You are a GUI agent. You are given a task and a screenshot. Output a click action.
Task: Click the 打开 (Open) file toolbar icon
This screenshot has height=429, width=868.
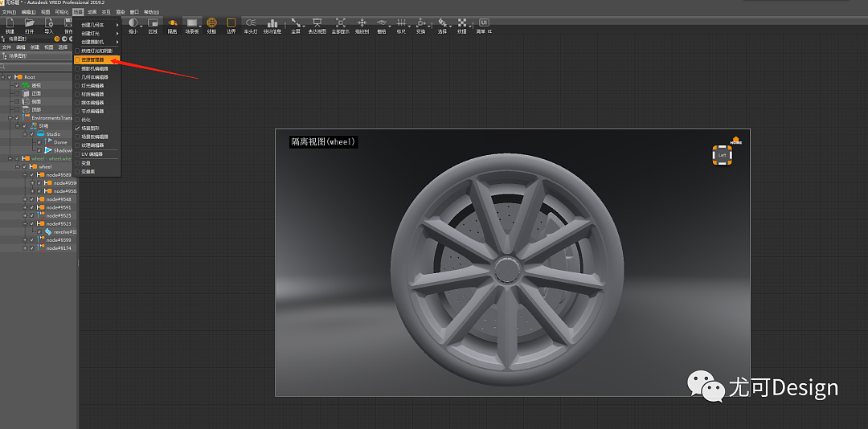[30, 23]
